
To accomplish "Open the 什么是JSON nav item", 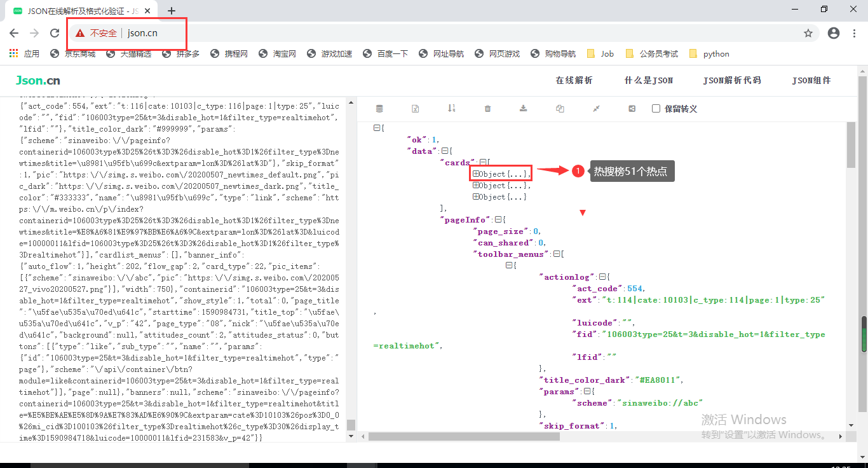I will tap(649, 80).
